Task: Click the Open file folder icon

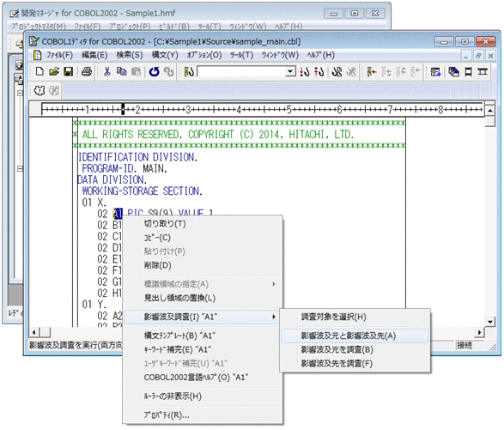Action: (54, 71)
